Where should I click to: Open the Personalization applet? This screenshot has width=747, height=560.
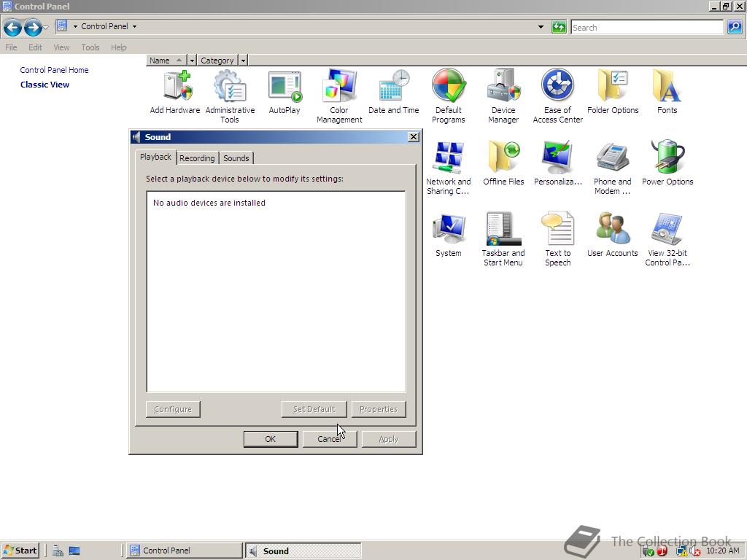point(558,163)
